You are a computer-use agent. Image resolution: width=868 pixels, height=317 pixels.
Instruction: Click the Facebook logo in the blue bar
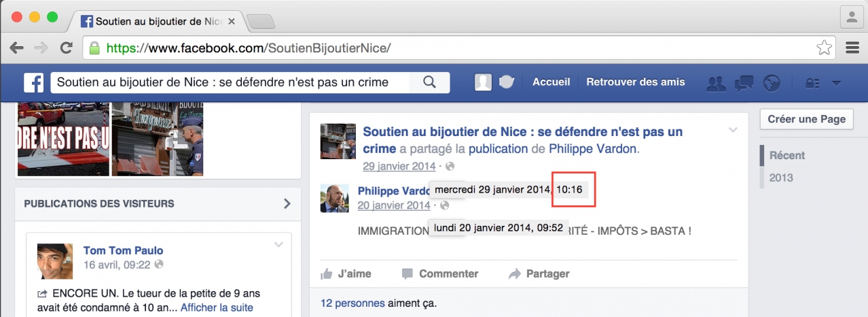coord(33,82)
